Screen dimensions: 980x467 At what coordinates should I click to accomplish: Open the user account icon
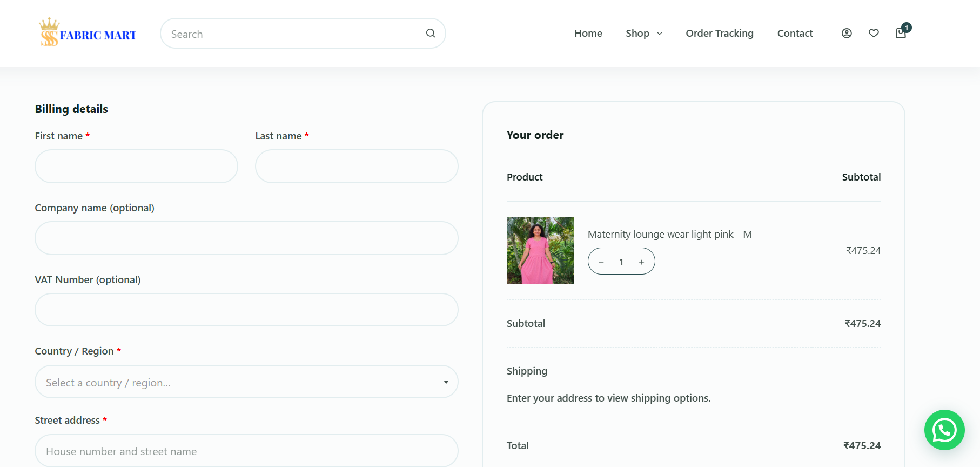[847, 34]
